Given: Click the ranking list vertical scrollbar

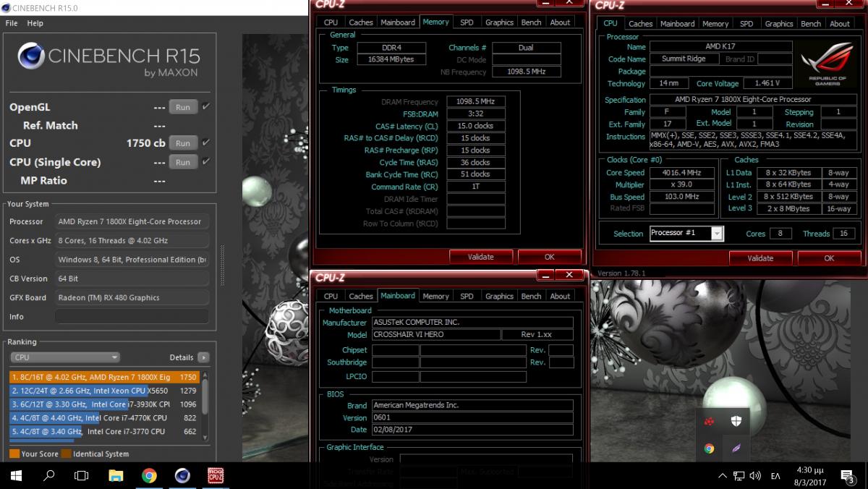Looking at the screenshot, I should [x=205, y=398].
